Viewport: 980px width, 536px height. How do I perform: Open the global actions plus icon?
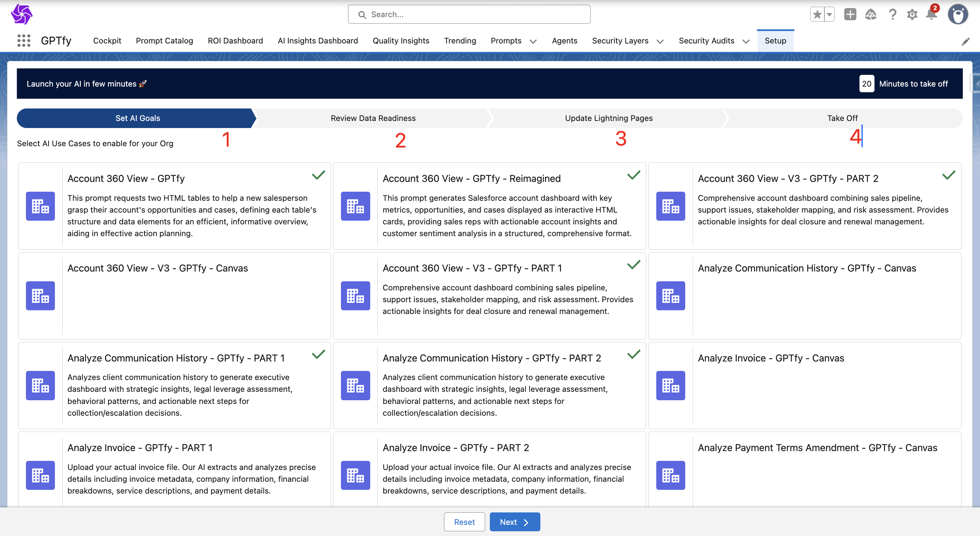coord(850,14)
